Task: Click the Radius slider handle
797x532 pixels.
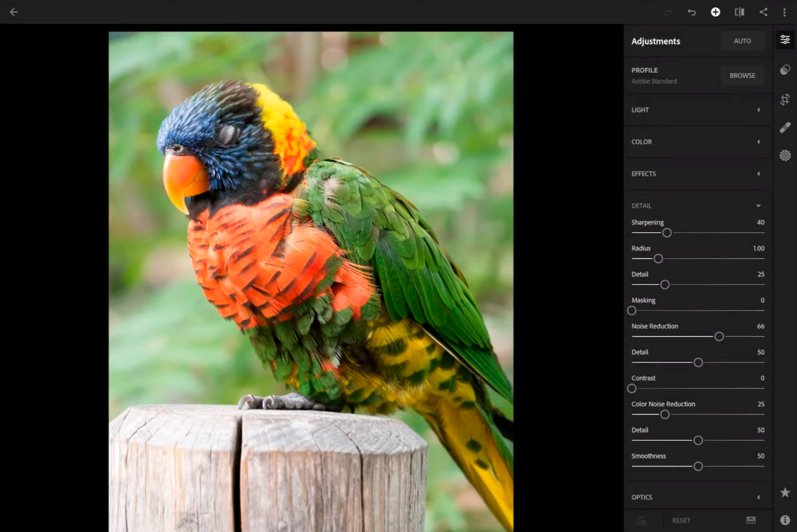Action: [x=658, y=259]
